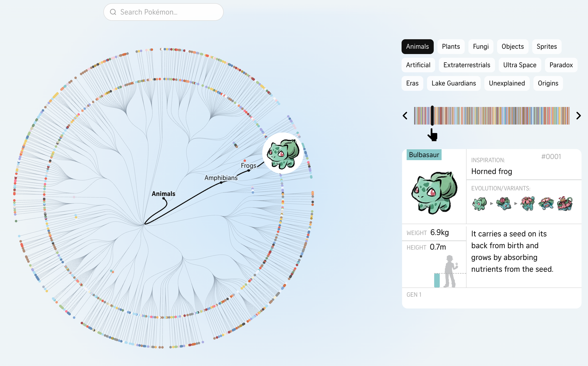Click the search magnifier icon
The width and height of the screenshot is (588, 366).
click(113, 12)
